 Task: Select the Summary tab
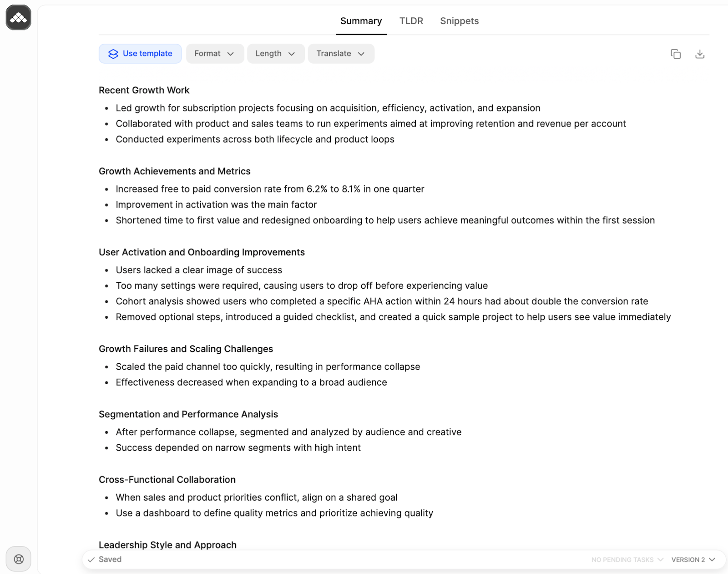361,21
